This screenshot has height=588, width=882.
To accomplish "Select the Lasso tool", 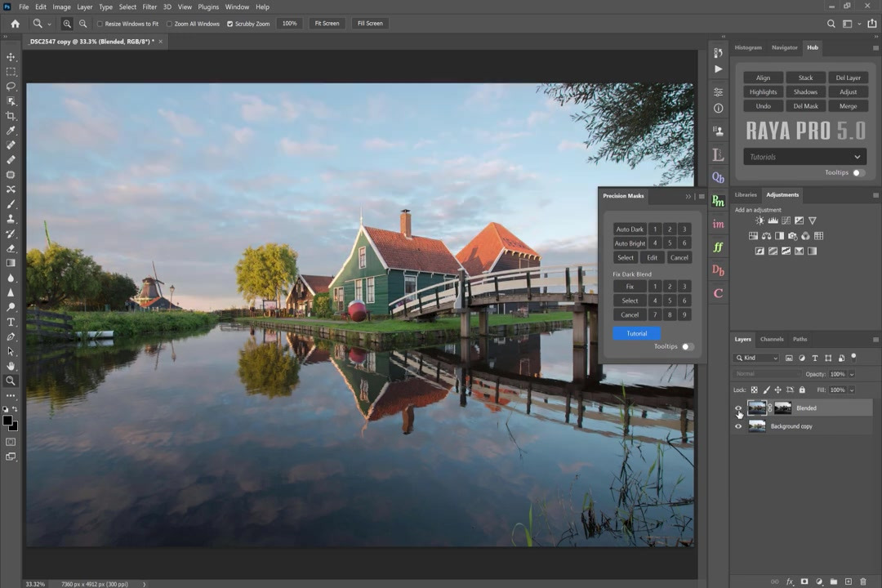I will [x=11, y=87].
